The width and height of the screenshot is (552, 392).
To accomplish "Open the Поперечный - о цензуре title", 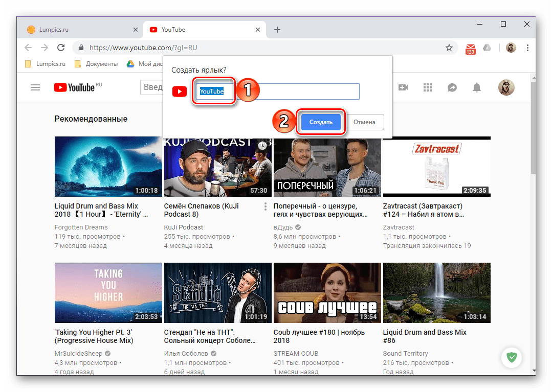I will 321,210.
